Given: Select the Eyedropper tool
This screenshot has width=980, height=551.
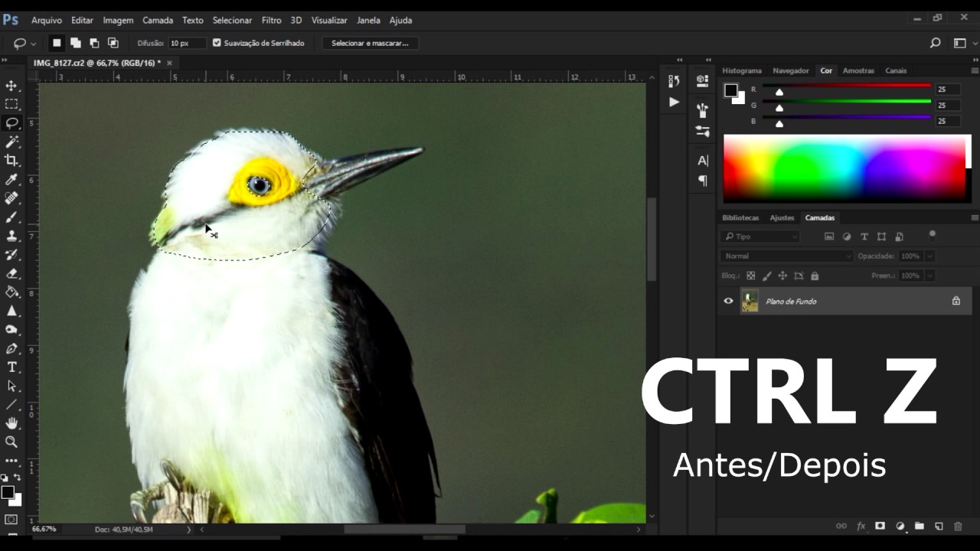Looking at the screenshot, I should coord(11,179).
